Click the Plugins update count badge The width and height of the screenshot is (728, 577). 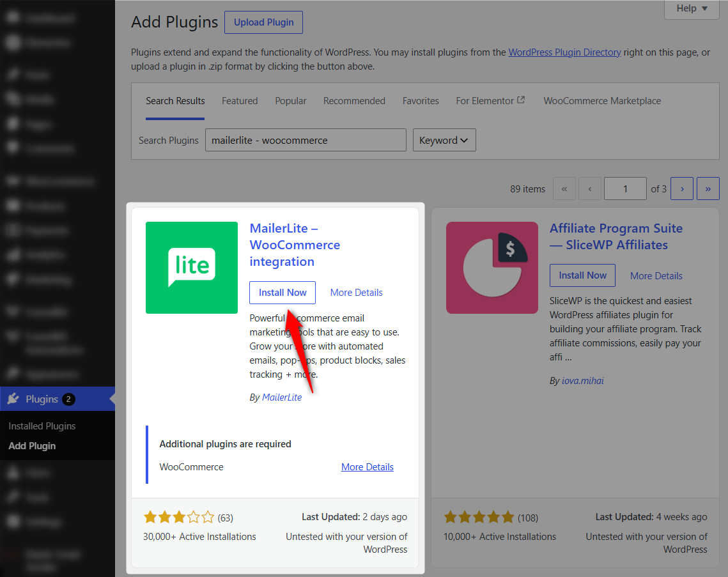click(x=68, y=399)
